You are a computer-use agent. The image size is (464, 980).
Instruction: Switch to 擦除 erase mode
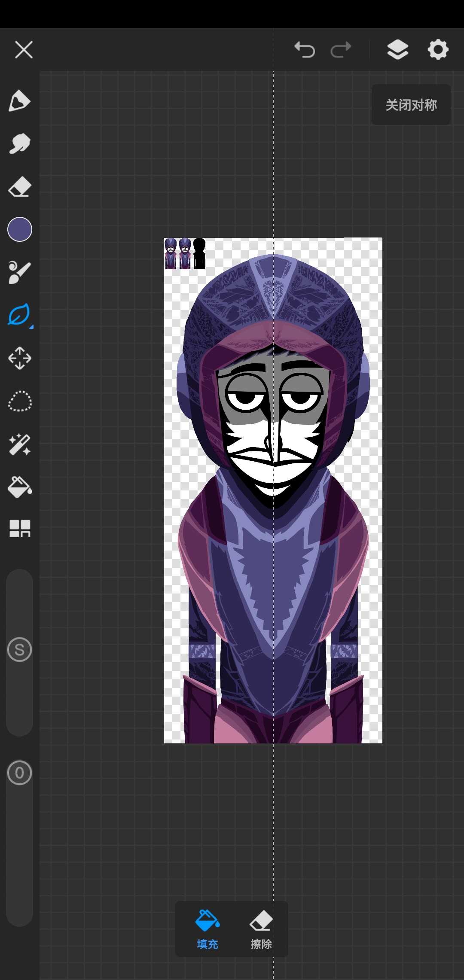261,929
